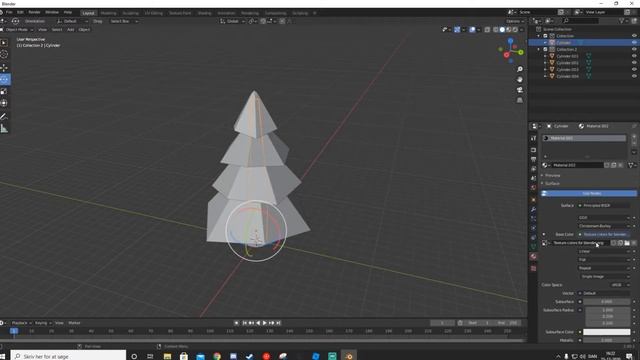
Task: Click Base Color linked texture field
Action: click(604, 235)
